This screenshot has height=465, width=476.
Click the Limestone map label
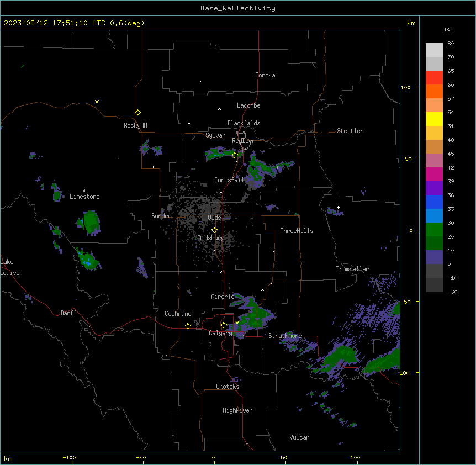click(84, 197)
